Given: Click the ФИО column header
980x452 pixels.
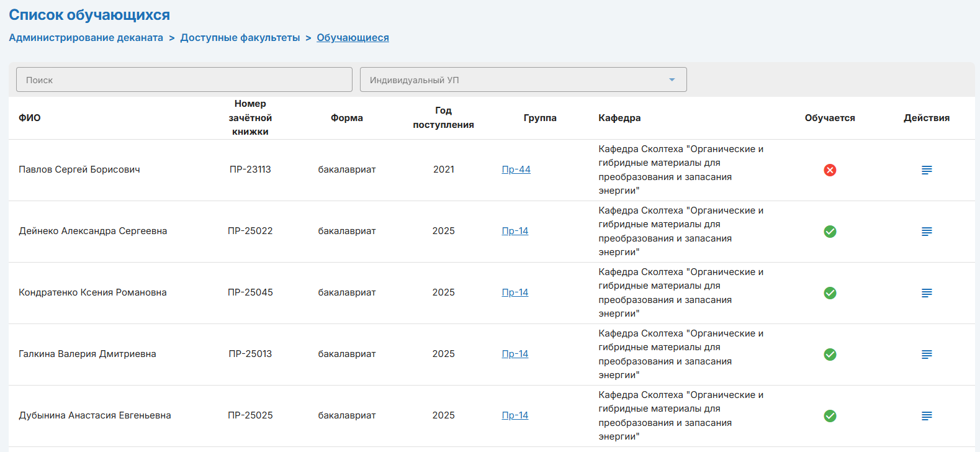Looking at the screenshot, I should (x=30, y=118).
